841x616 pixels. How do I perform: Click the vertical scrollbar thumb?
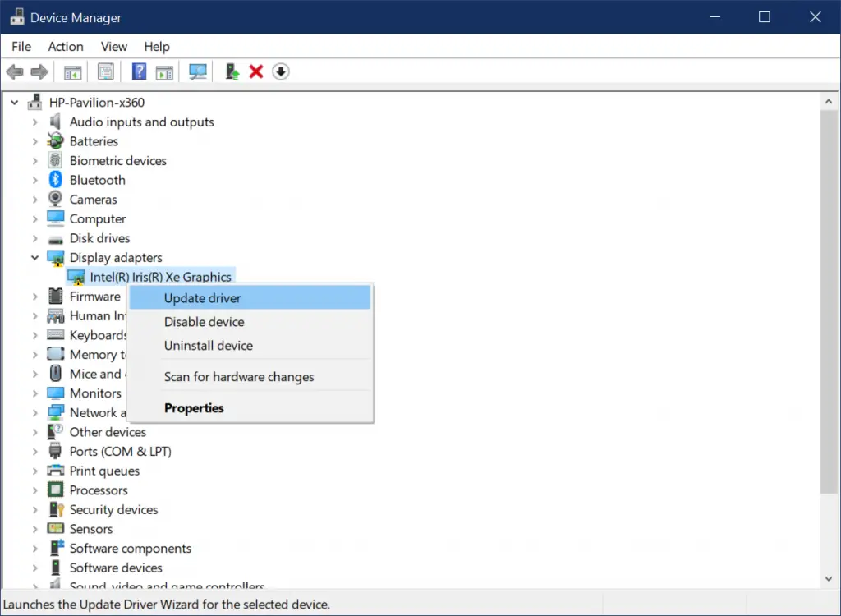829,301
